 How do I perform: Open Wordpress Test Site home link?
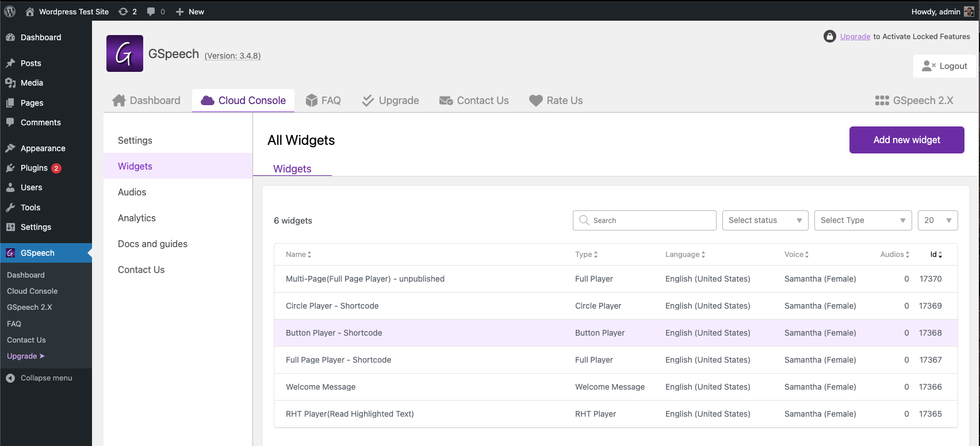[x=67, y=11]
